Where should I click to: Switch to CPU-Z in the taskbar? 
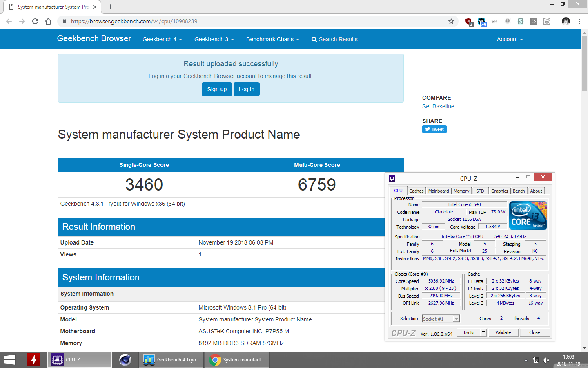[80, 360]
